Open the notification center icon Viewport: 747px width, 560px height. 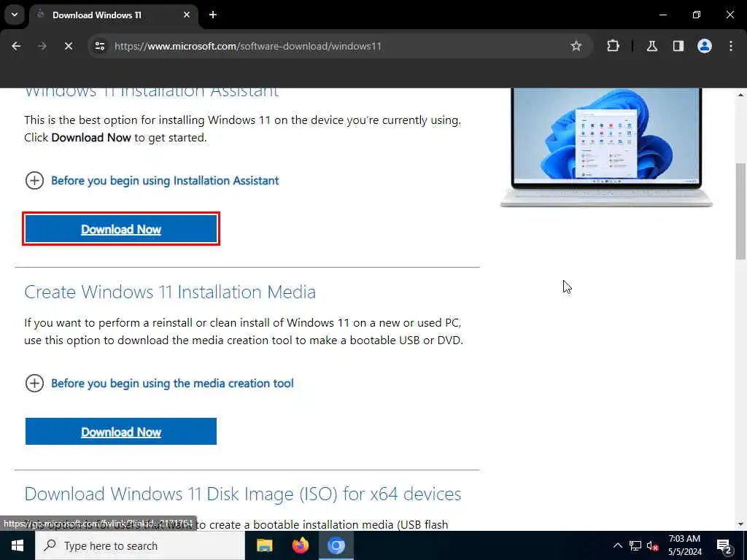[724, 546]
